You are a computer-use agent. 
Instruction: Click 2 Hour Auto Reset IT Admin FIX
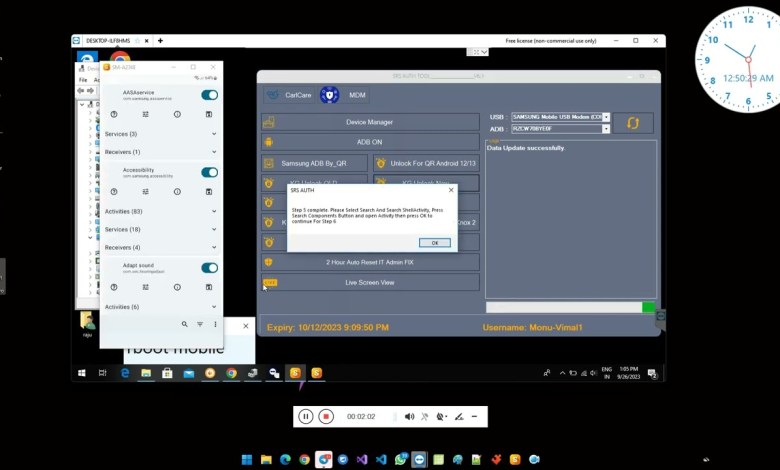tap(370, 262)
